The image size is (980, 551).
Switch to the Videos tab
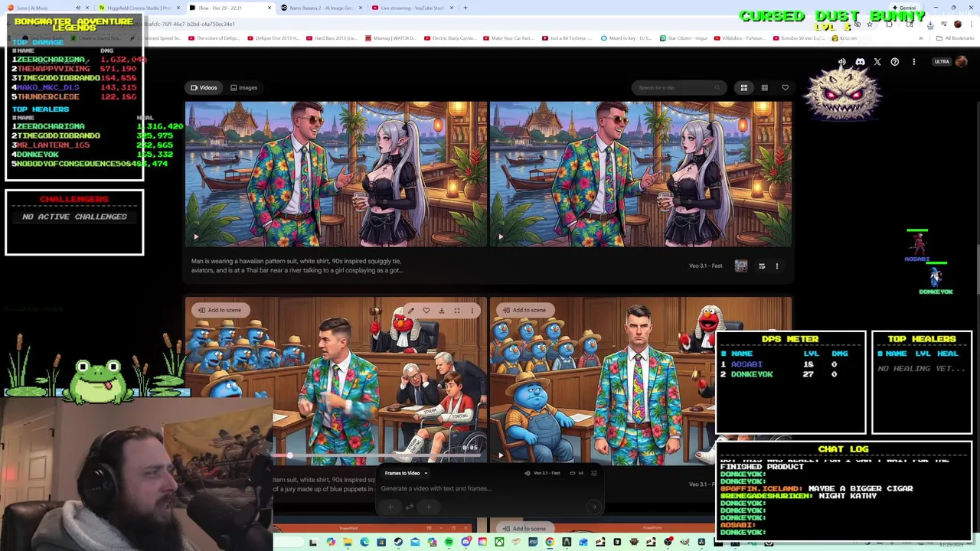204,87
